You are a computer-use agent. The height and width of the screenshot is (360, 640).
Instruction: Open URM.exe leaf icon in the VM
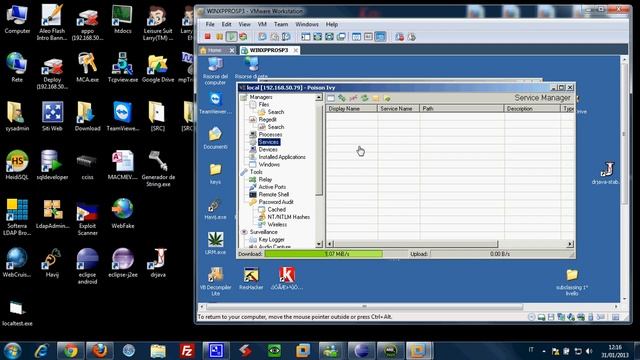click(x=216, y=243)
